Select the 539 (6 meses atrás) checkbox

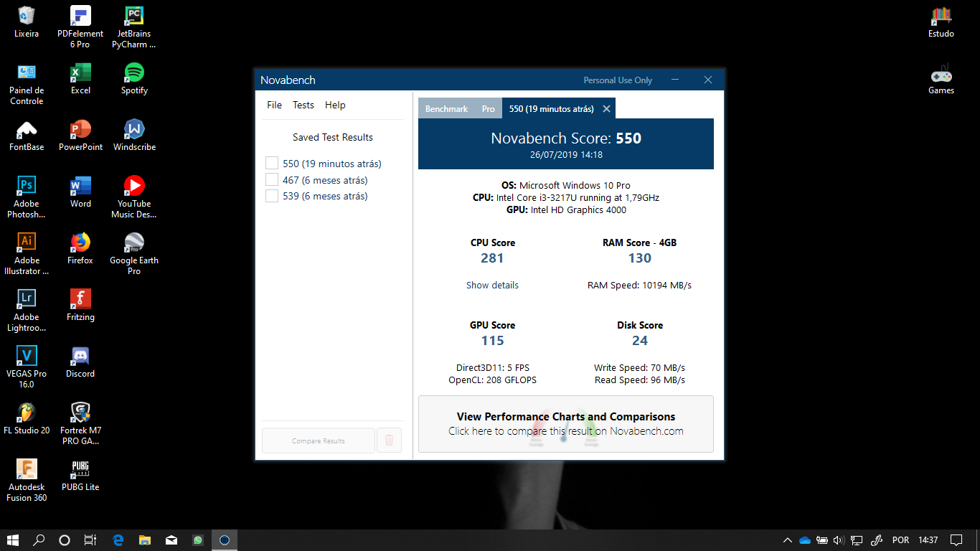click(x=272, y=196)
